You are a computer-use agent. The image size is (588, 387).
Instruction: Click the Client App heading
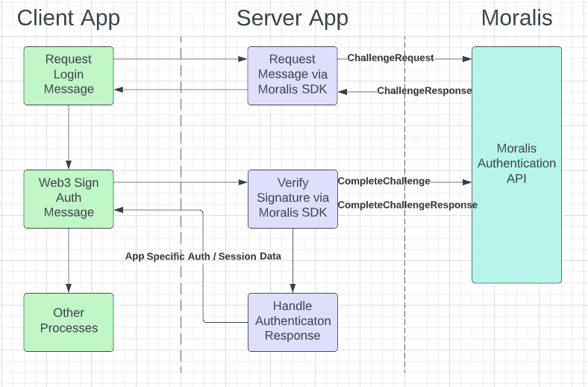[69, 18]
